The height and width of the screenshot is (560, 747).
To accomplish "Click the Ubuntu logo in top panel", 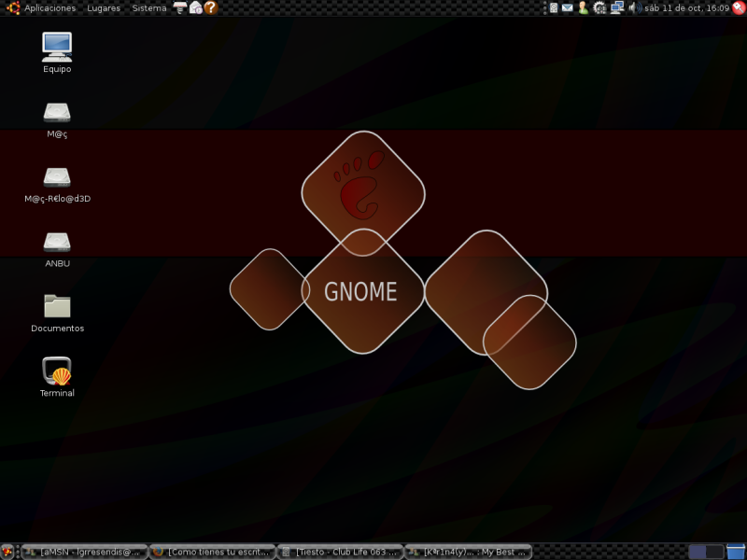I will click(13, 7).
